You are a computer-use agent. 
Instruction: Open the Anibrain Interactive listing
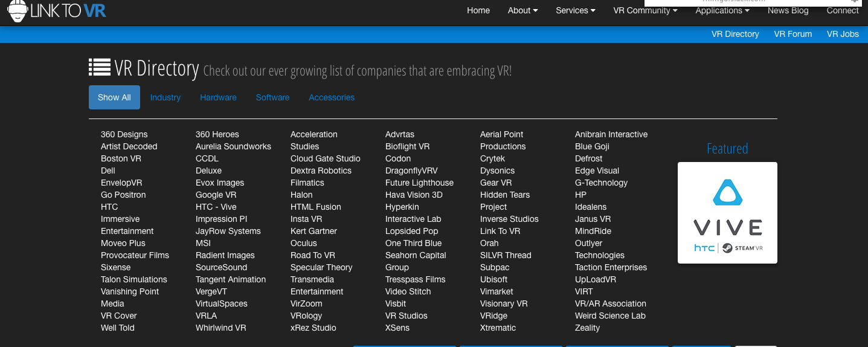pos(611,134)
